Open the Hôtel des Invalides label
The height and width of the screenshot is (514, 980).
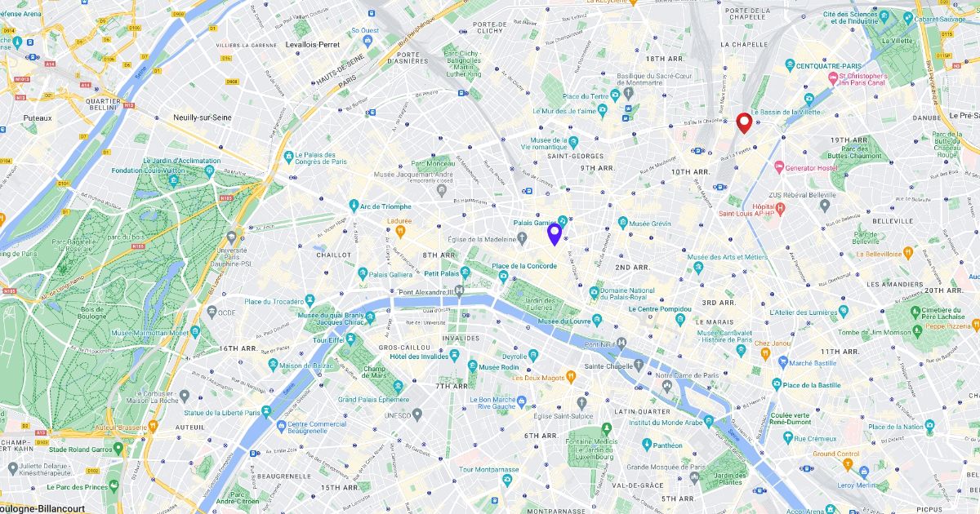coord(418,357)
